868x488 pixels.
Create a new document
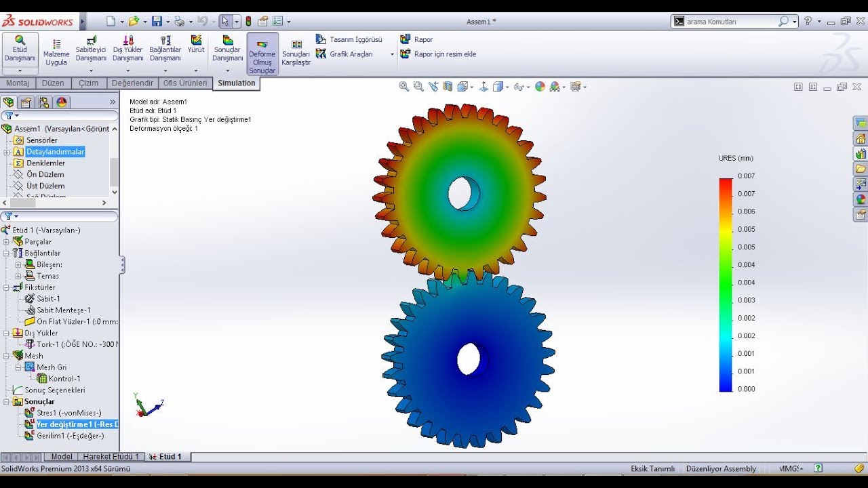pyautogui.click(x=111, y=22)
